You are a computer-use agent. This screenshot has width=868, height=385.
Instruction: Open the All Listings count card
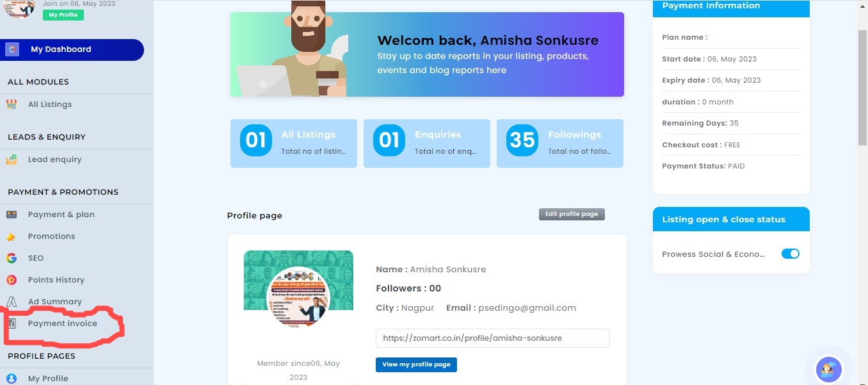pyautogui.click(x=294, y=143)
